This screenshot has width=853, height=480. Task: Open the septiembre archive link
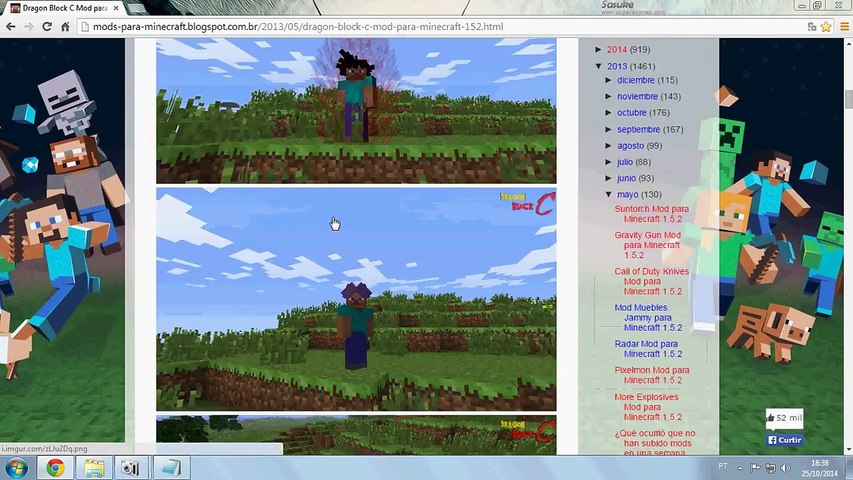(x=638, y=130)
